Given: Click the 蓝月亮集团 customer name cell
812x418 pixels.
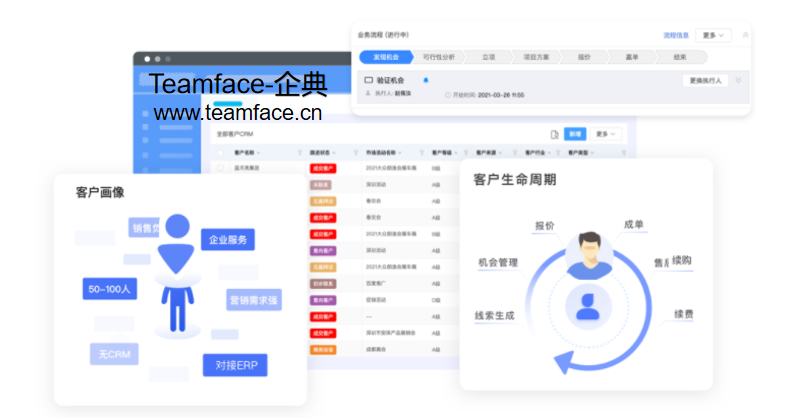Looking at the screenshot, I should [246, 168].
